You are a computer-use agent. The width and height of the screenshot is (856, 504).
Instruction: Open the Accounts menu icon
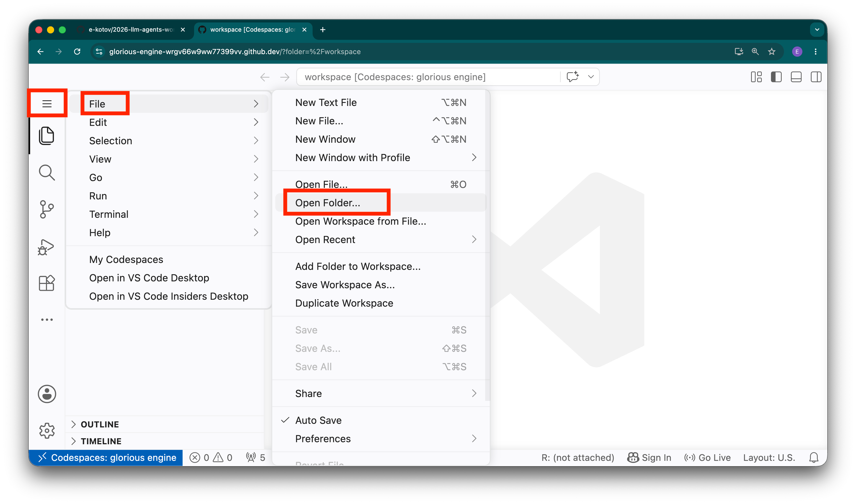47,394
